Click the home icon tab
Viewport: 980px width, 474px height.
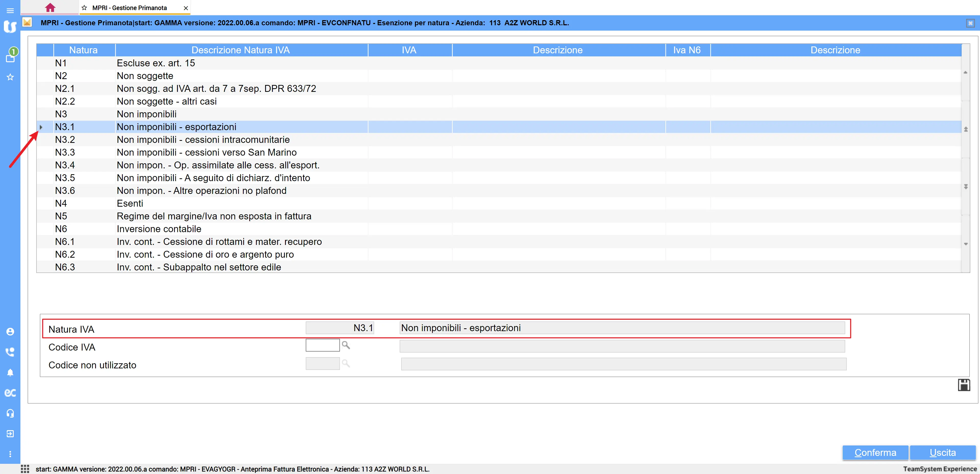click(x=50, y=8)
